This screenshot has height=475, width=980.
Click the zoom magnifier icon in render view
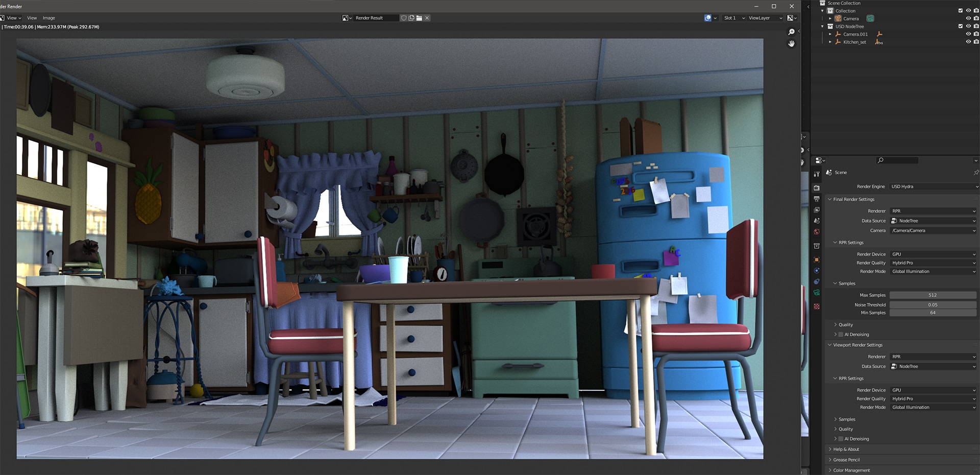791,32
